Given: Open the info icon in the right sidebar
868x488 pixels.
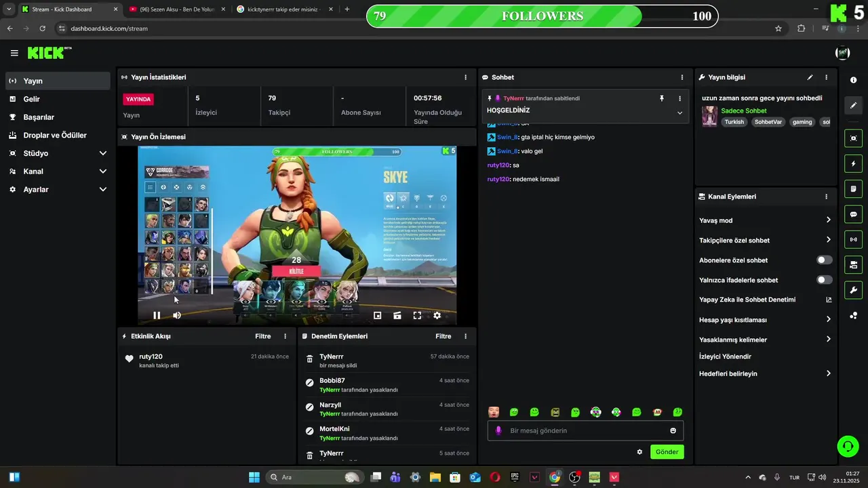Looking at the screenshot, I should click(x=853, y=80).
